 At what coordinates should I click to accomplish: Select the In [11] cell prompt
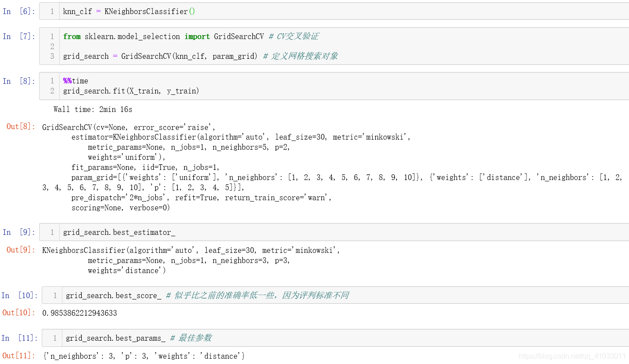pyautogui.click(x=19, y=338)
